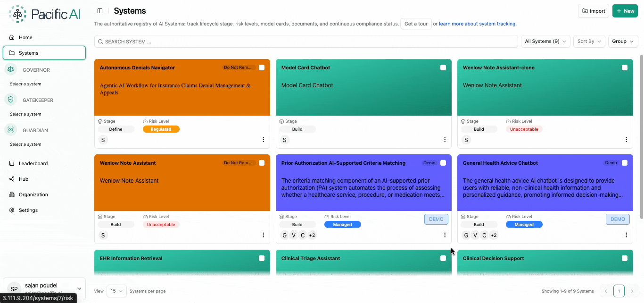The width and height of the screenshot is (644, 303).
Task: Click owner avatar S on Model Card Chatbot
Action: click(284, 140)
